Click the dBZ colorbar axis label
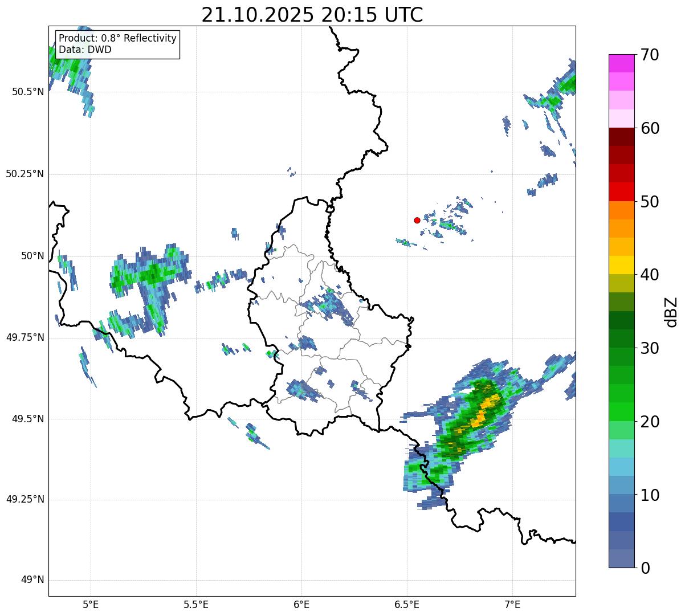Image resolution: width=685 pixels, height=616 pixels. tap(671, 312)
